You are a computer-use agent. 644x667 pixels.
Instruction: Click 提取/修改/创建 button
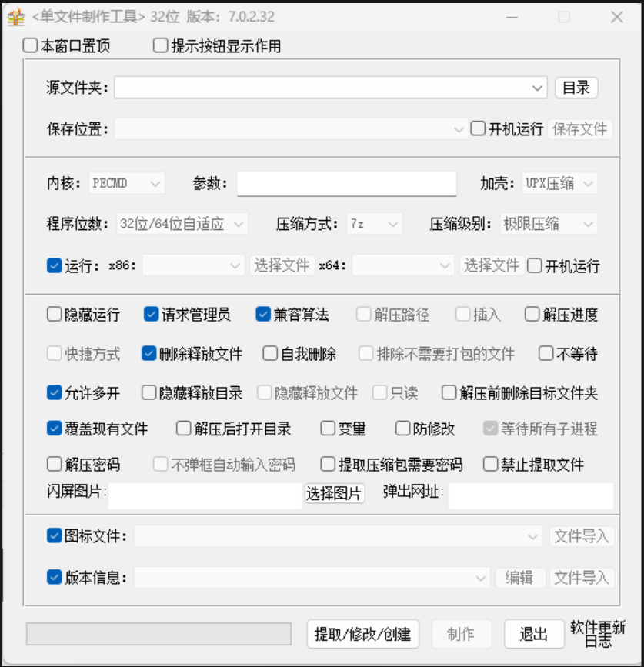[363, 634]
